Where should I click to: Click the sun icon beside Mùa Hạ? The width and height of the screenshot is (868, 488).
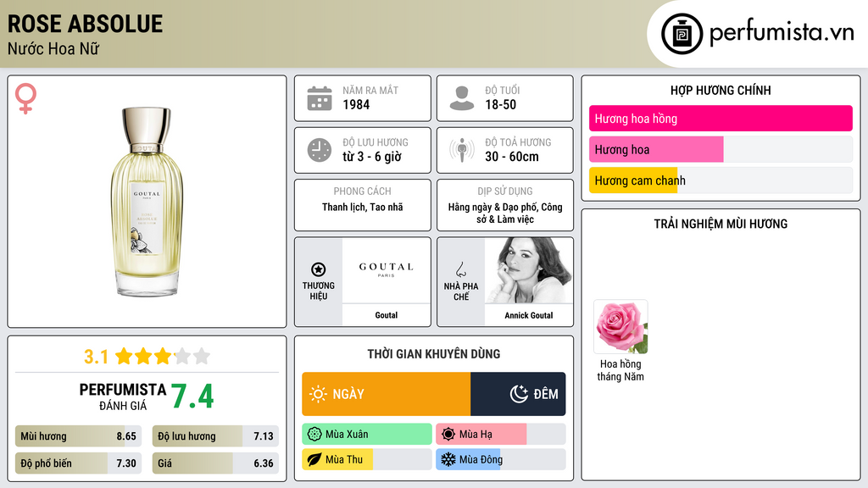[x=448, y=435]
